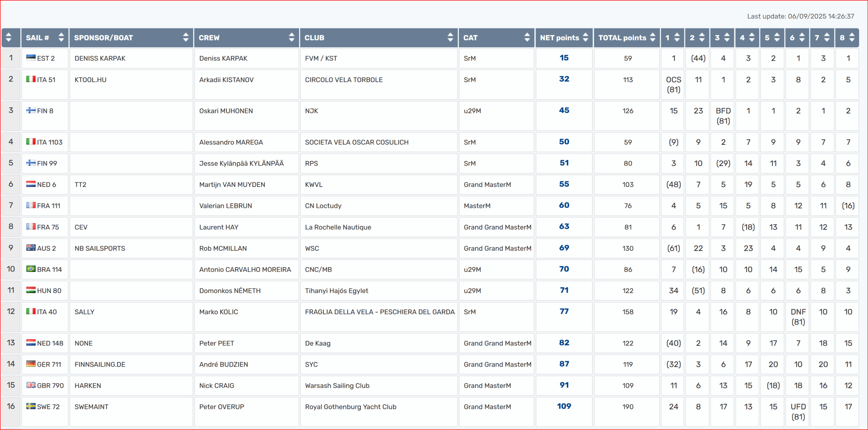The image size is (868, 430).
Task: Click DNF (81) result for ITA 40
Action: [x=798, y=317]
